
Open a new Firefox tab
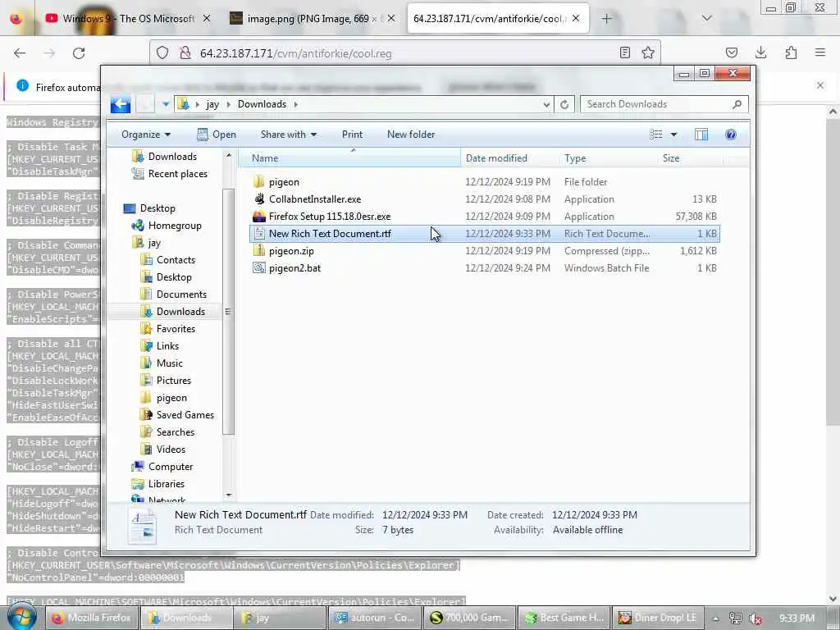(x=606, y=19)
